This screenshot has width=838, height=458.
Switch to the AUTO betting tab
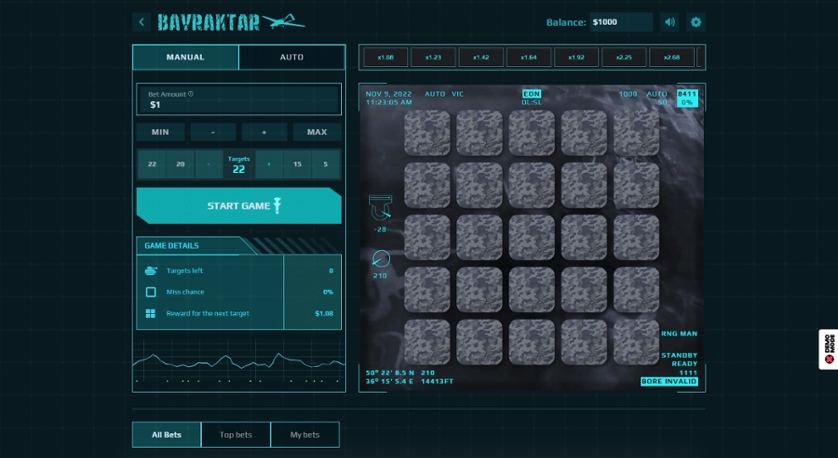(x=292, y=57)
